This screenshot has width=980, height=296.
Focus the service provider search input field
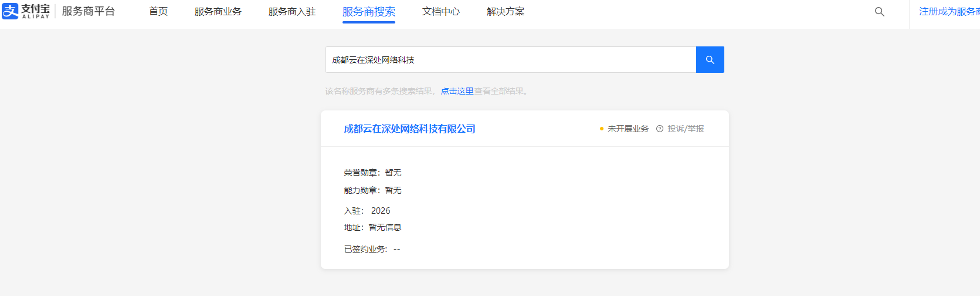tap(511, 60)
